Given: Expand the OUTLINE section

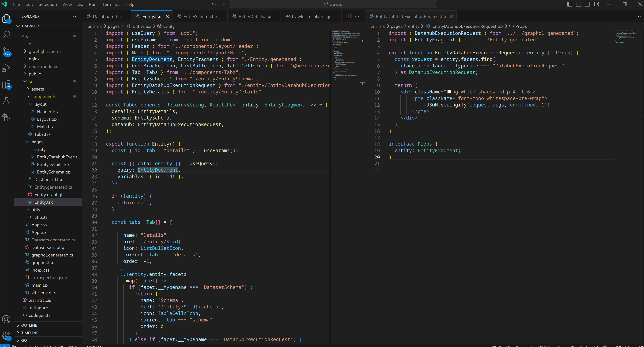Looking at the screenshot, I should [x=29, y=325].
